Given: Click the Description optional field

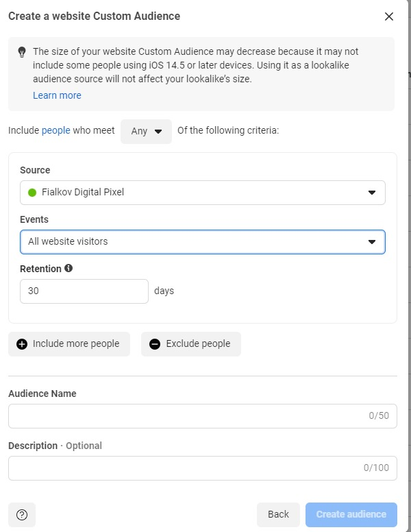Looking at the screenshot, I should click(x=203, y=468).
